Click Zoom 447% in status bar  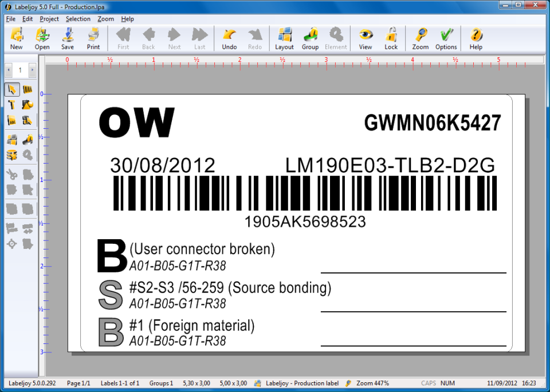click(x=372, y=383)
